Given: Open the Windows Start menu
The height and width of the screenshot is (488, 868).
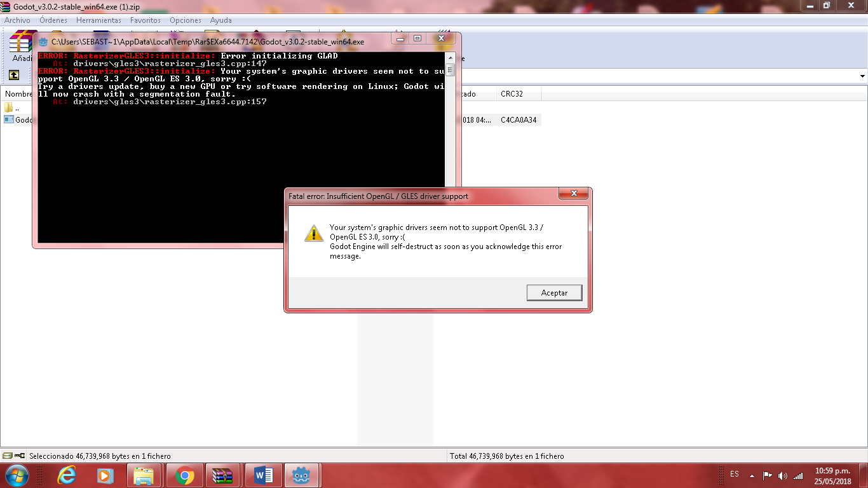Looking at the screenshot, I should pyautogui.click(x=16, y=475).
